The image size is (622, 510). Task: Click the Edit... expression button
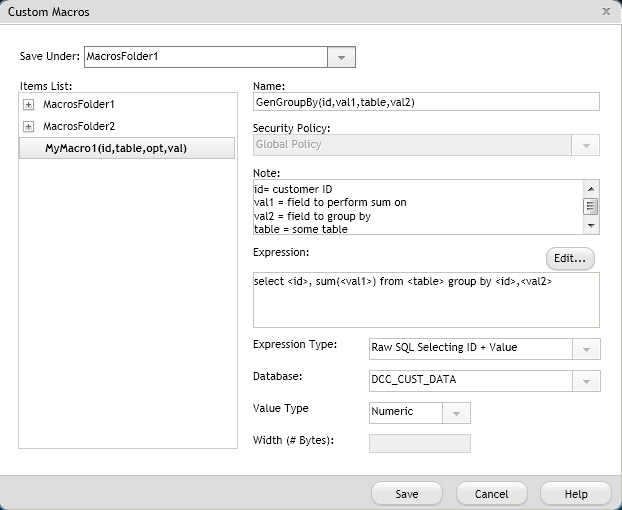[x=569, y=258]
